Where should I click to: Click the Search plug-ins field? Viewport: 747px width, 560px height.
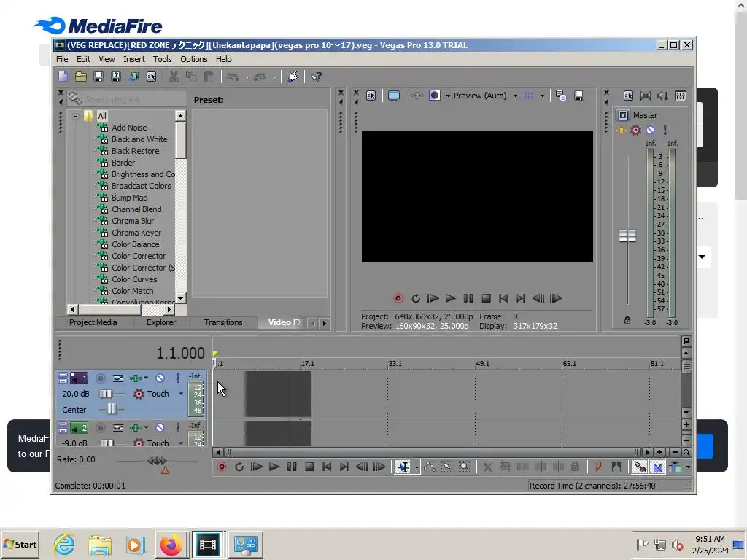coord(126,99)
